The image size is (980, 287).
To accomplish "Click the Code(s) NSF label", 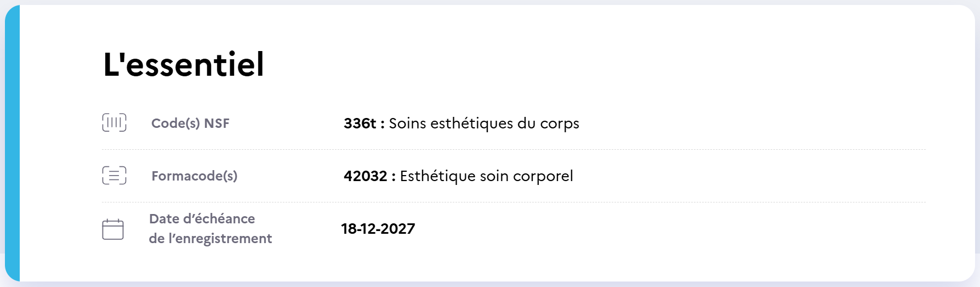I will pos(190,123).
